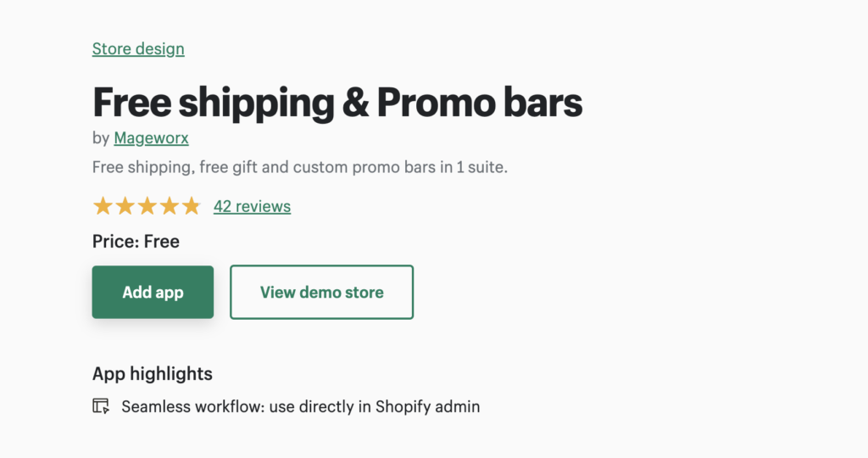The image size is (868, 458).
Task: Click the Seamless workflow admin icon
Action: pyautogui.click(x=101, y=406)
